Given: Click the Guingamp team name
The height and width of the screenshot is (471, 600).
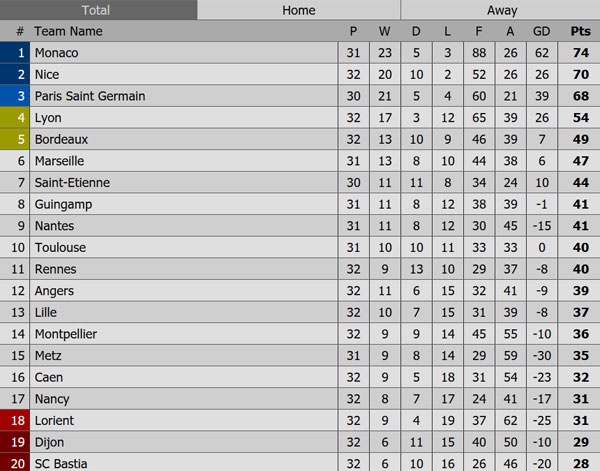Looking at the screenshot, I should 62,204.
